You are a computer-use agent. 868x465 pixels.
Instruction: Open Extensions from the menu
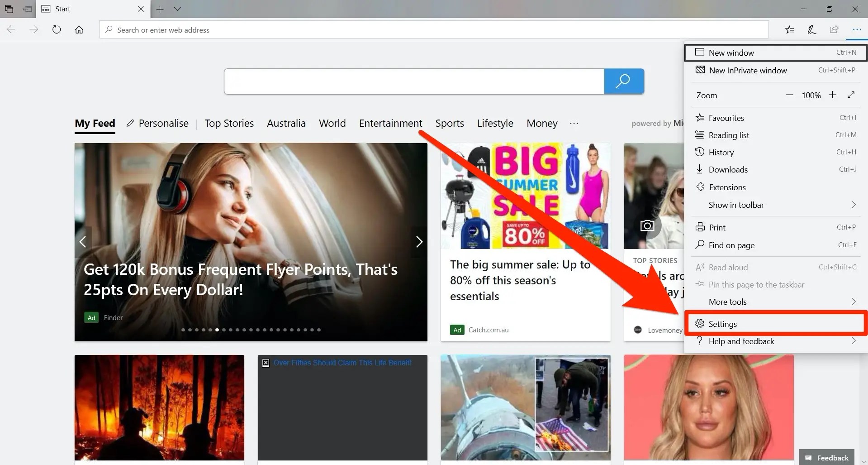click(776, 187)
